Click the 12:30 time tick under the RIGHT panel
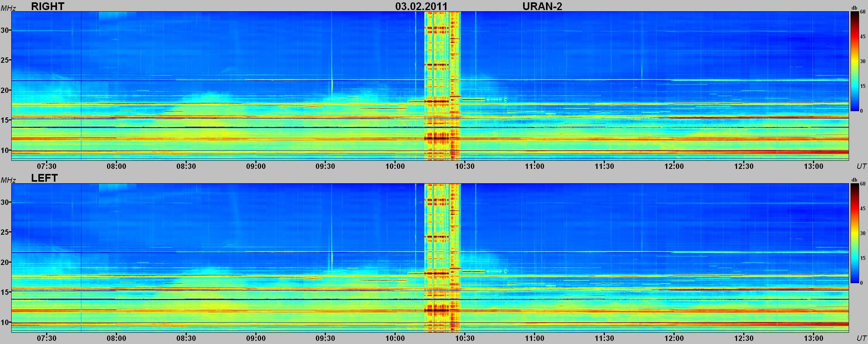The image size is (868, 344). 744,167
